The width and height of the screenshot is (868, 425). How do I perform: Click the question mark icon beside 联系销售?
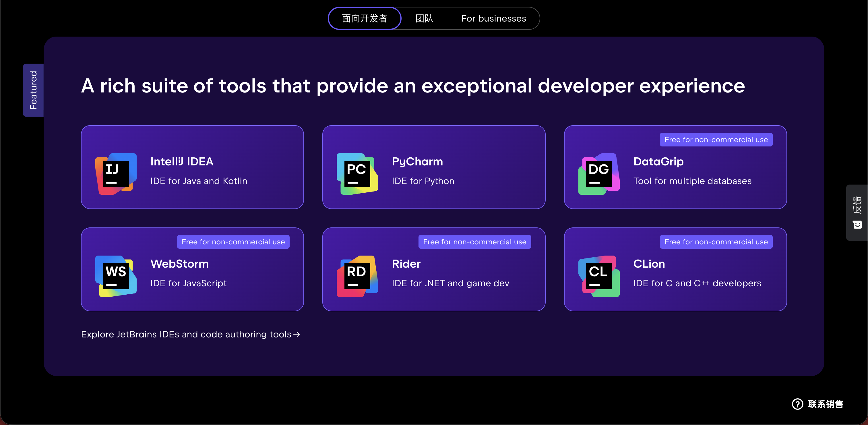point(797,404)
